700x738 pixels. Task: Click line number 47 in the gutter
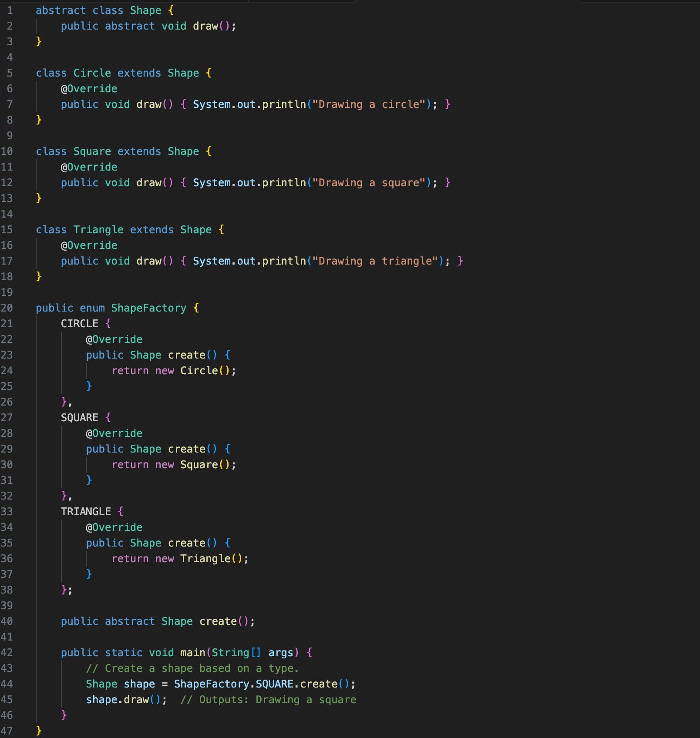[7, 731]
